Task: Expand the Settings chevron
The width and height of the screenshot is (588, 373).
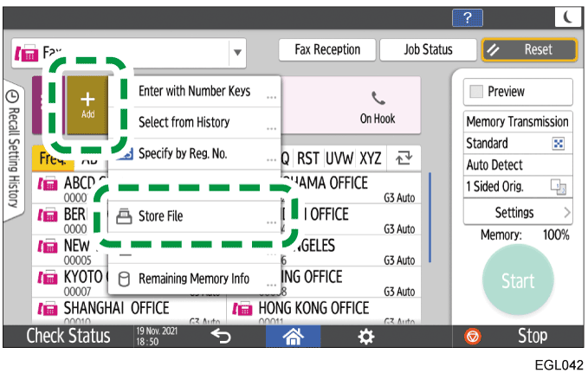Action: (566, 212)
